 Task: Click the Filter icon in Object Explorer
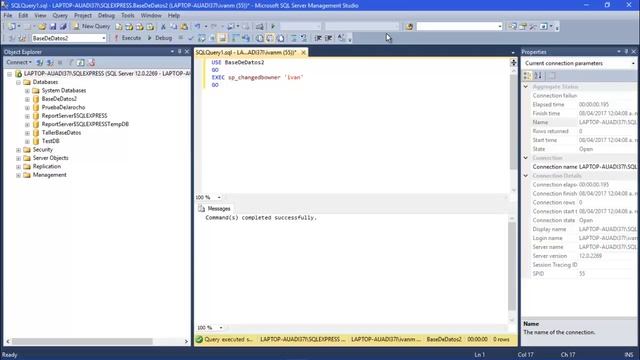pyautogui.click(x=71, y=63)
